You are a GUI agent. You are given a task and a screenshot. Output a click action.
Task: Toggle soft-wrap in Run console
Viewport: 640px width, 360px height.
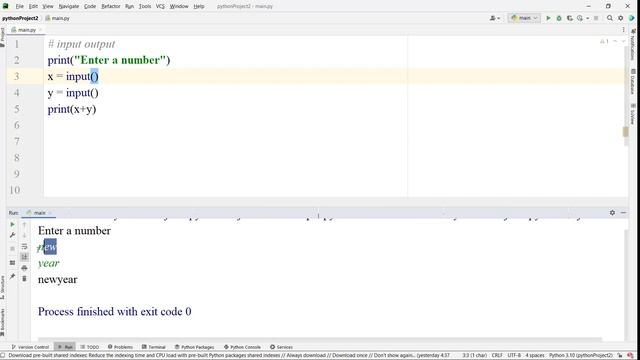tap(24, 246)
